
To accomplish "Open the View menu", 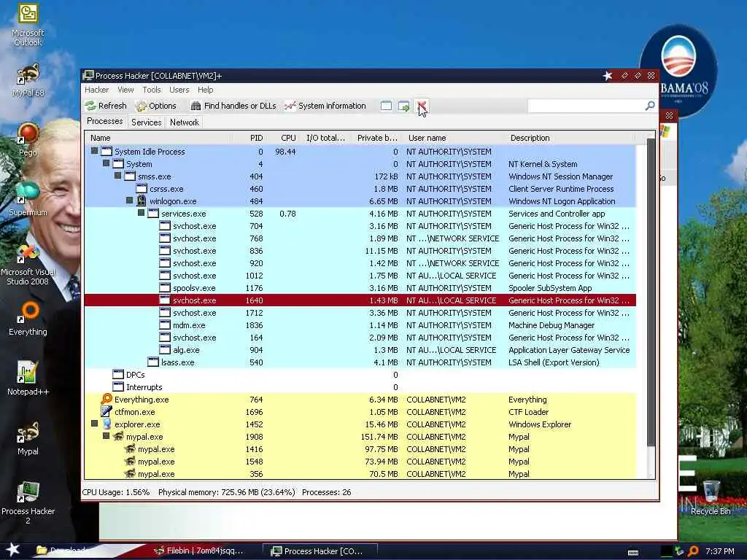I will tap(125, 90).
